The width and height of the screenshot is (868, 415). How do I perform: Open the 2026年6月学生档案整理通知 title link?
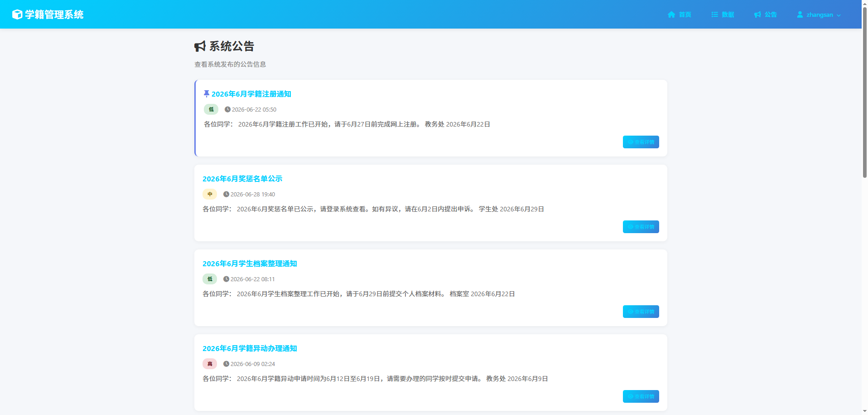coord(250,264)
